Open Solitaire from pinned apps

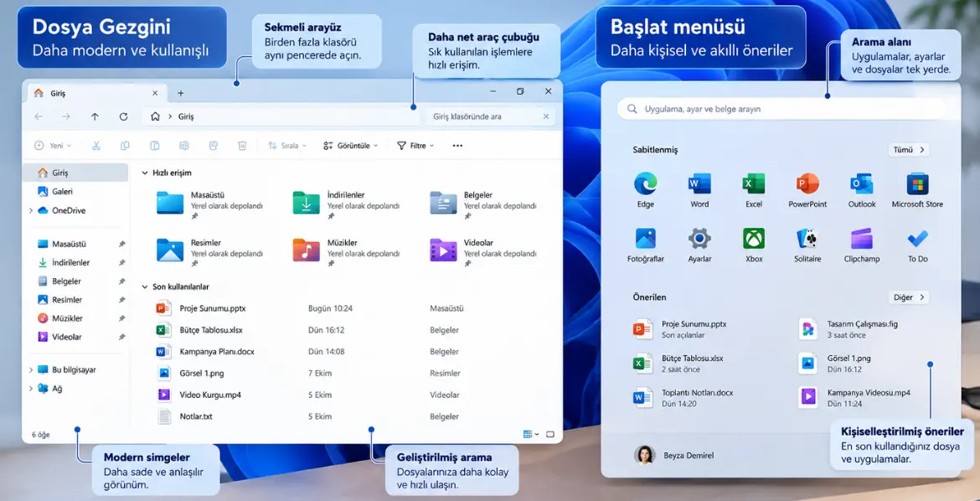807,245
